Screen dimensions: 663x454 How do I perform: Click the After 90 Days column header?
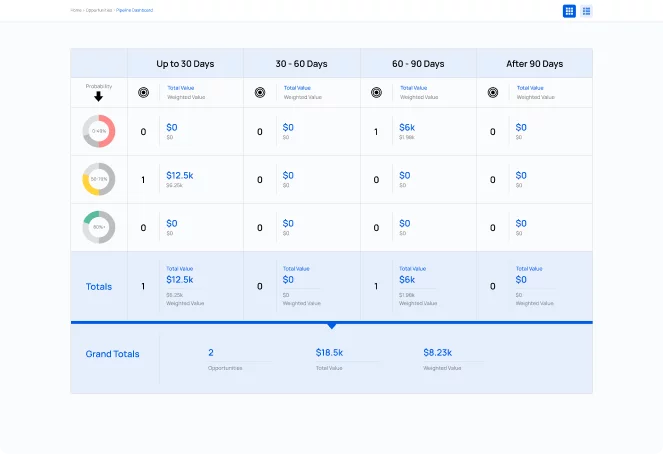click(534, 64)
